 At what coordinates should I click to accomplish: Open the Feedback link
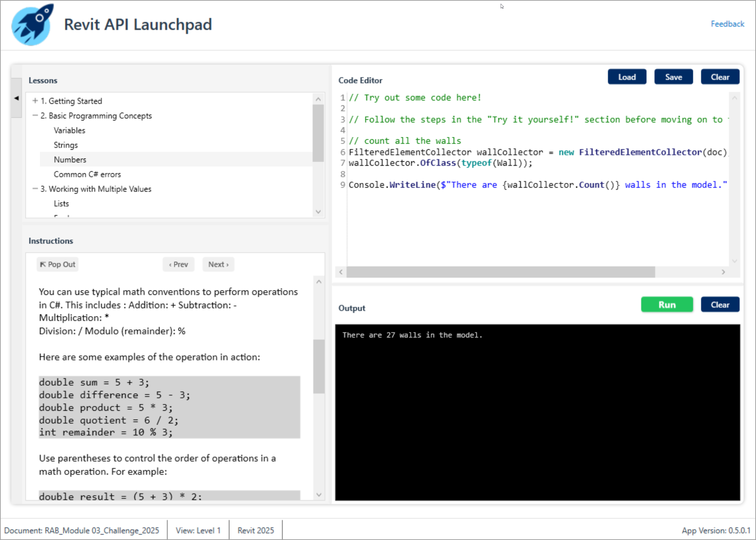coord(727,24)
